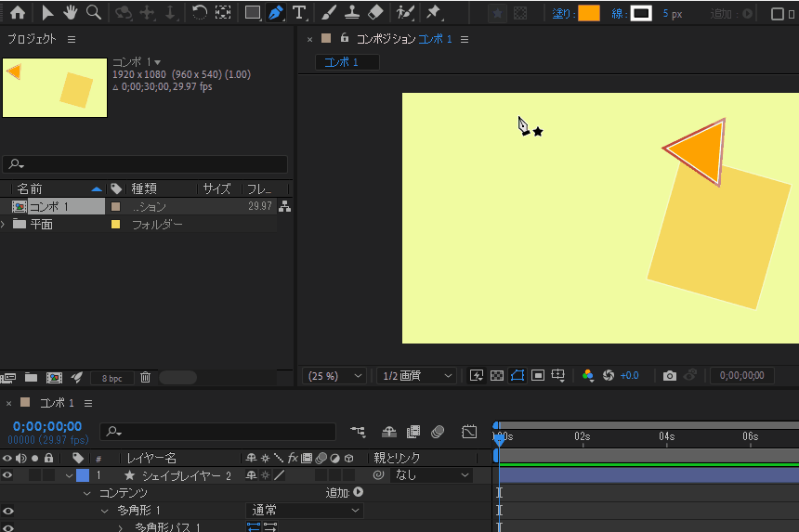Select the Zoom magnifier tool
The width and height of the screenshot is (799, 532).
(94, 13)
